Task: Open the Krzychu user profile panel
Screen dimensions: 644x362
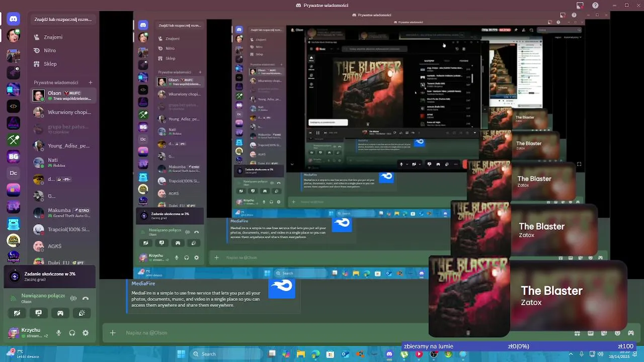Action: (28, 333)
